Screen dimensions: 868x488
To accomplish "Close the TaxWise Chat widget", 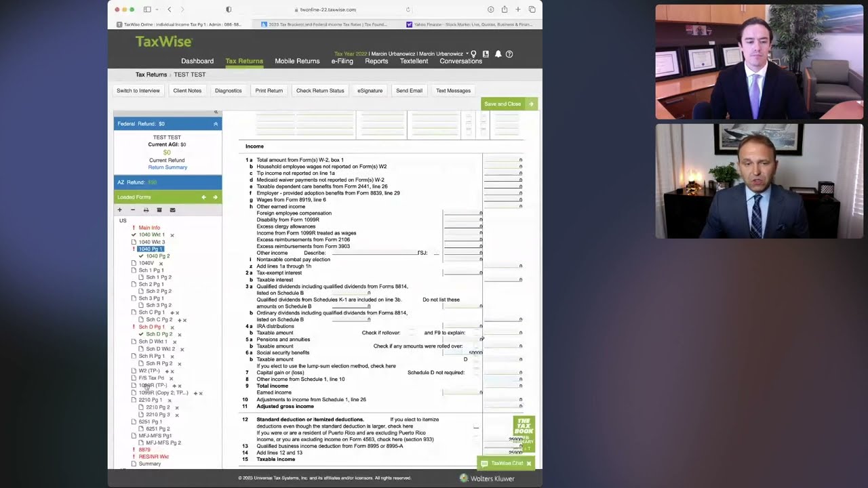I will point(529,464).
